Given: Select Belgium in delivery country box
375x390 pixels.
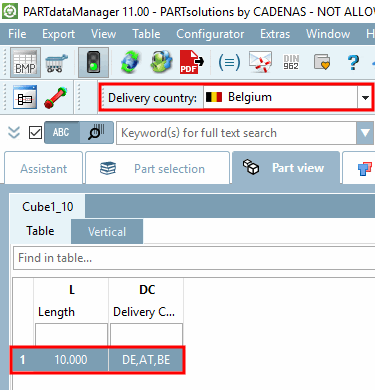Looking at the screenshot, I should (x=280, y=97).
